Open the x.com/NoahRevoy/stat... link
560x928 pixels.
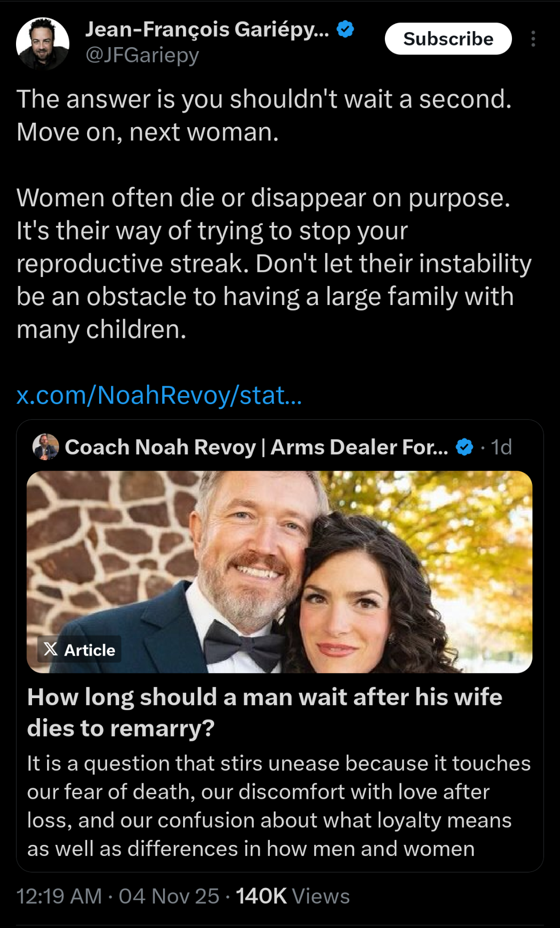[159, 395]
